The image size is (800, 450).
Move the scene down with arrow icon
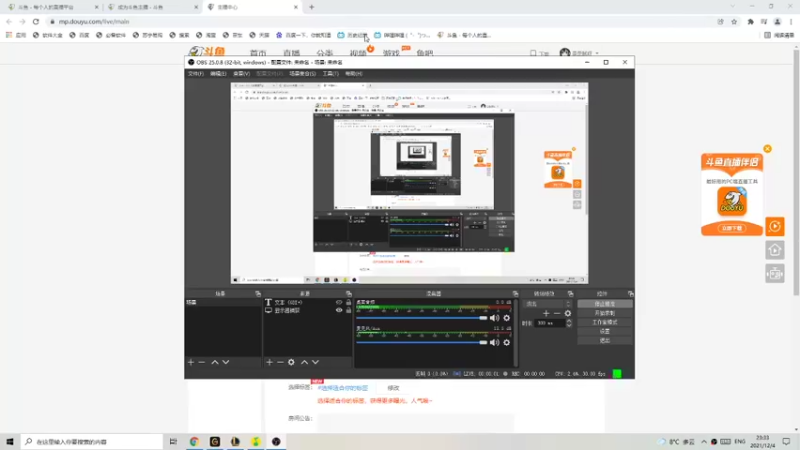pos(226,362)
